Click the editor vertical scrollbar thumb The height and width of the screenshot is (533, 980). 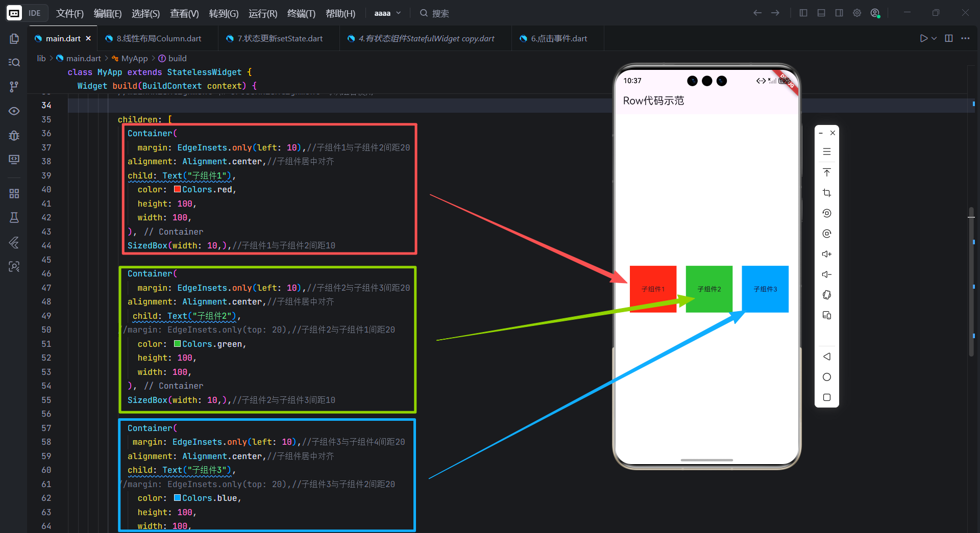coord(971,282)
